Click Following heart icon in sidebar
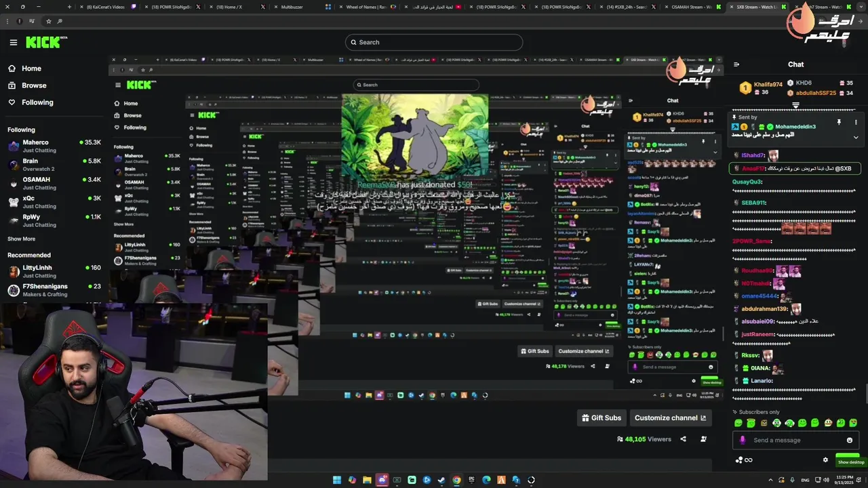The image size is (868, 488). pos(12,102)
